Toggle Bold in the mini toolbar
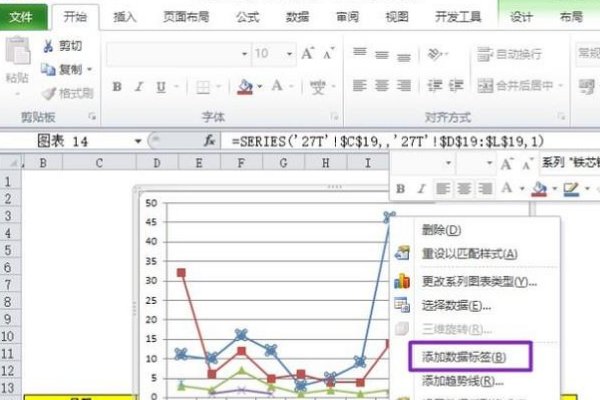This screenshot has width=600, height=400. tap(400, 189)
